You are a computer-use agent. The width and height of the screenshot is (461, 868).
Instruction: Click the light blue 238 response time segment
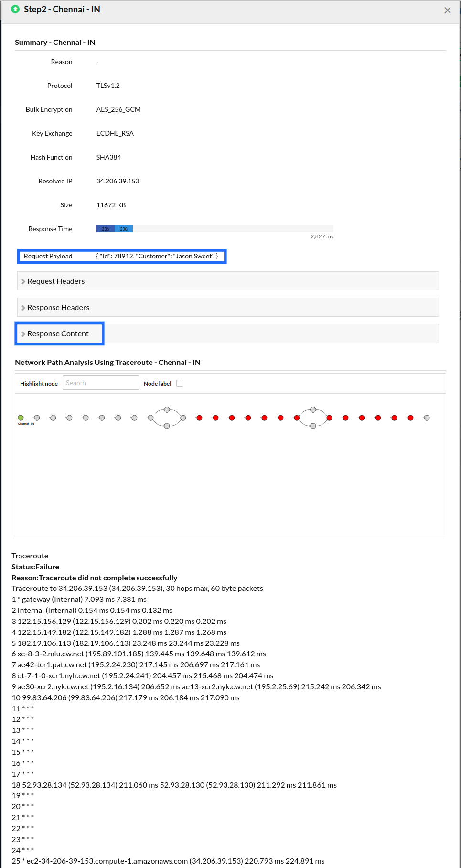click(124, 229)
